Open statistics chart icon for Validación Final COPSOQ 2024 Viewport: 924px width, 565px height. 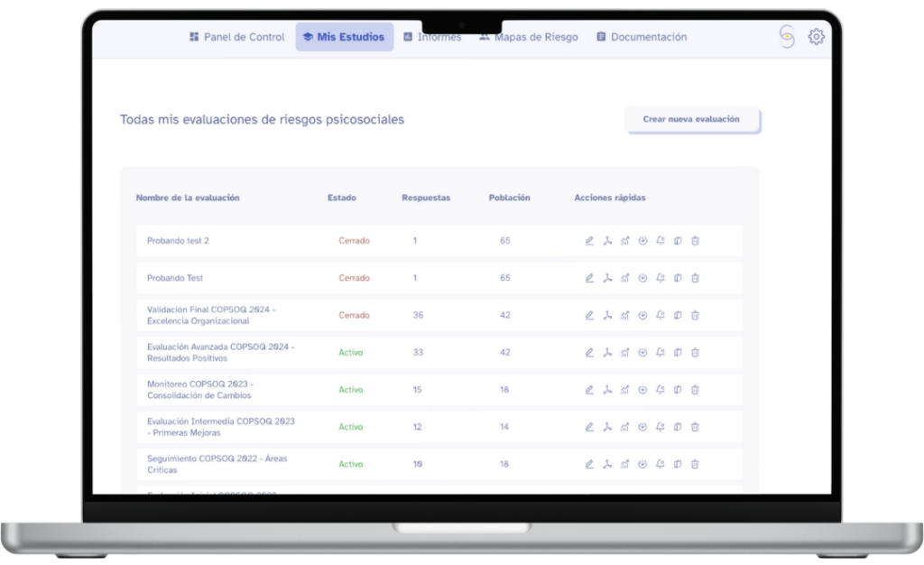point(624,315)
